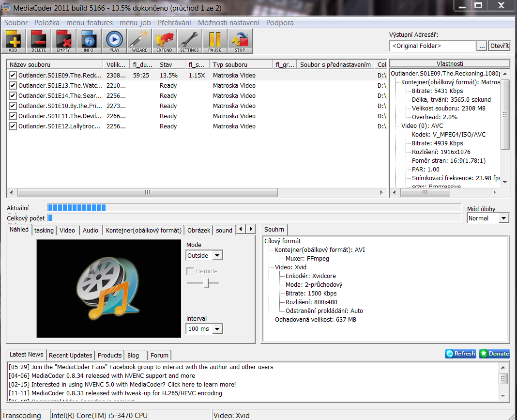Open the SETTINGS wrench icon

pyautogui.click(x=190, y=41)
